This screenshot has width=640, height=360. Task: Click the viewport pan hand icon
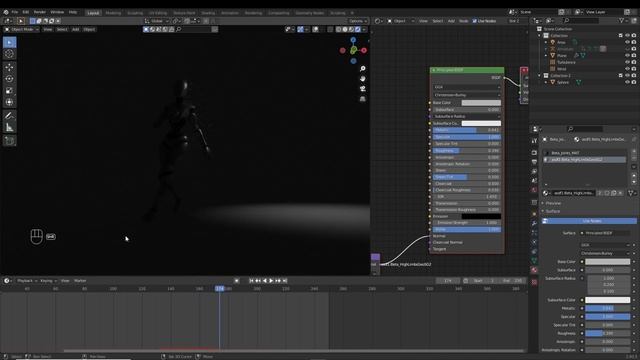362,78
